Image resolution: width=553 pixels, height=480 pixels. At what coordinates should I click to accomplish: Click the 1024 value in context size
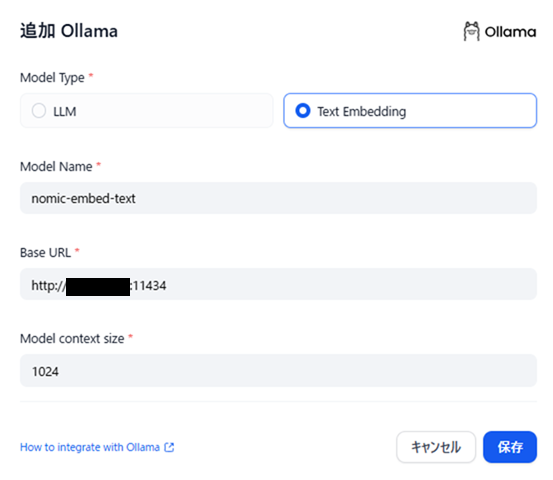click(x=45, y=372)
